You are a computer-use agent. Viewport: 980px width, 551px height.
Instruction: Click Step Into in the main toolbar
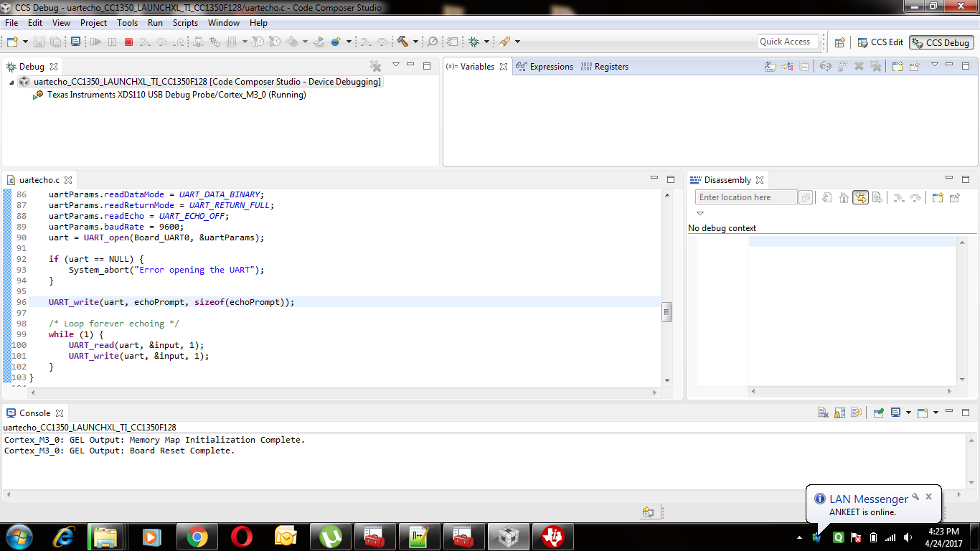146,42
